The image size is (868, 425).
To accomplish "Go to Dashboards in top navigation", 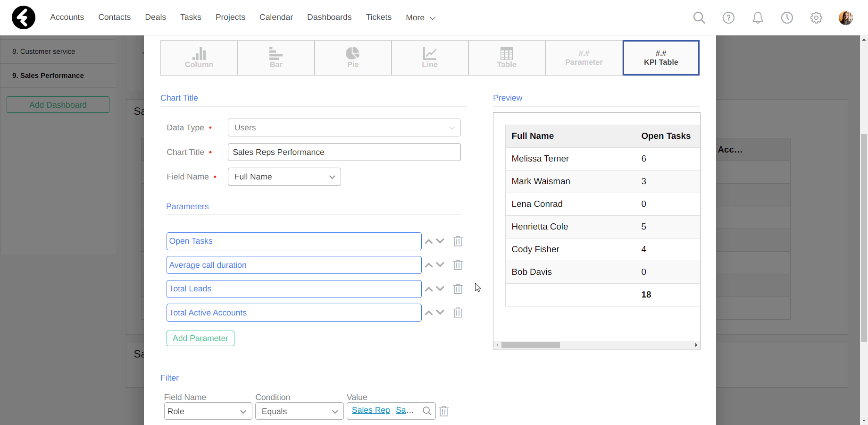I will (329, 17).
